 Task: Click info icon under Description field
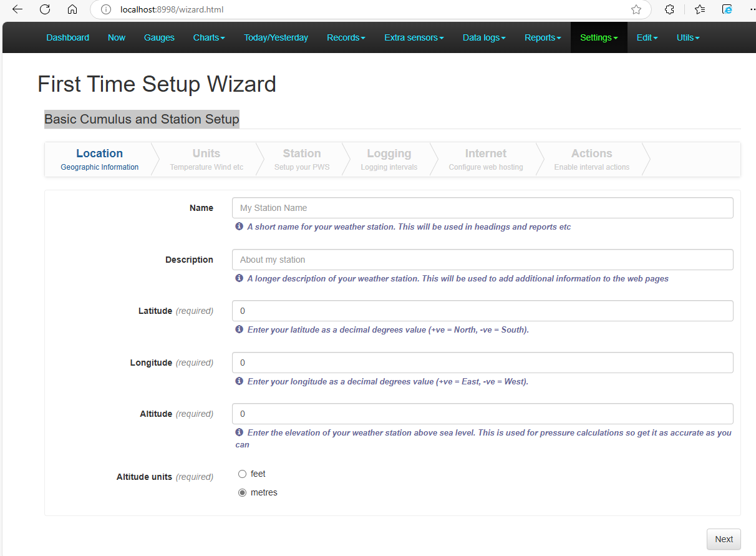click(x=239, y=278)
